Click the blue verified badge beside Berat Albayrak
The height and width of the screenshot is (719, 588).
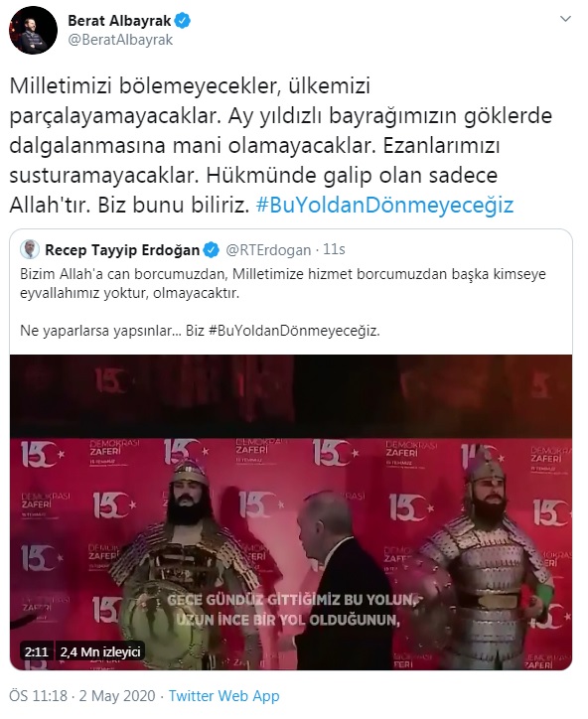pyautogui.click(x=183, y=21)
